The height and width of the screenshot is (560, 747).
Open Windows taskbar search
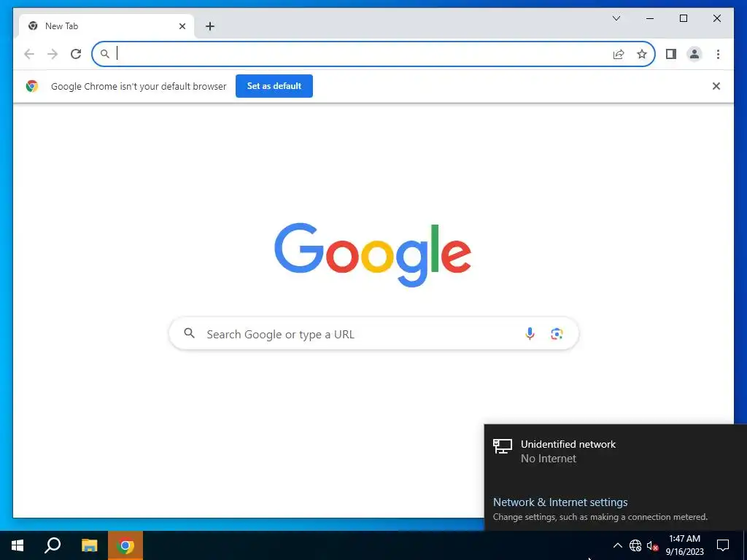pos(53,545)
